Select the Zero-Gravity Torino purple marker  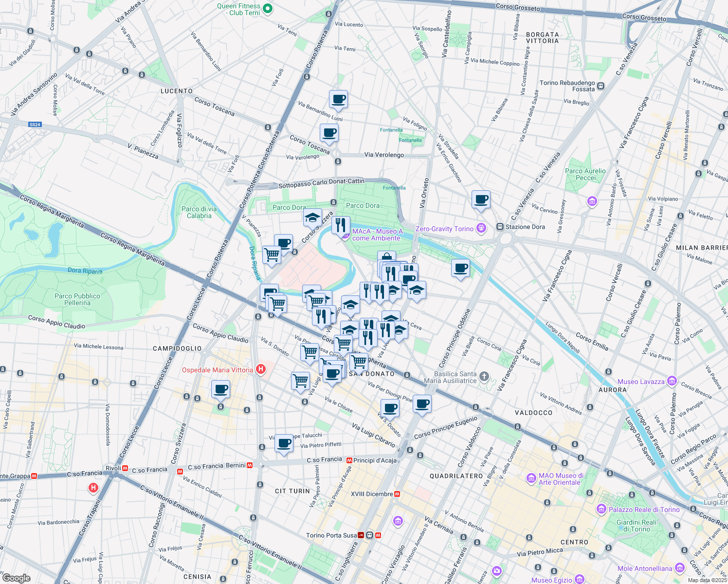[481, 228]
